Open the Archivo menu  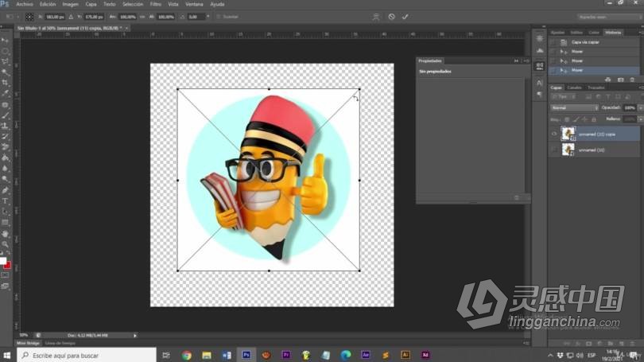click(x=24, y=4)
